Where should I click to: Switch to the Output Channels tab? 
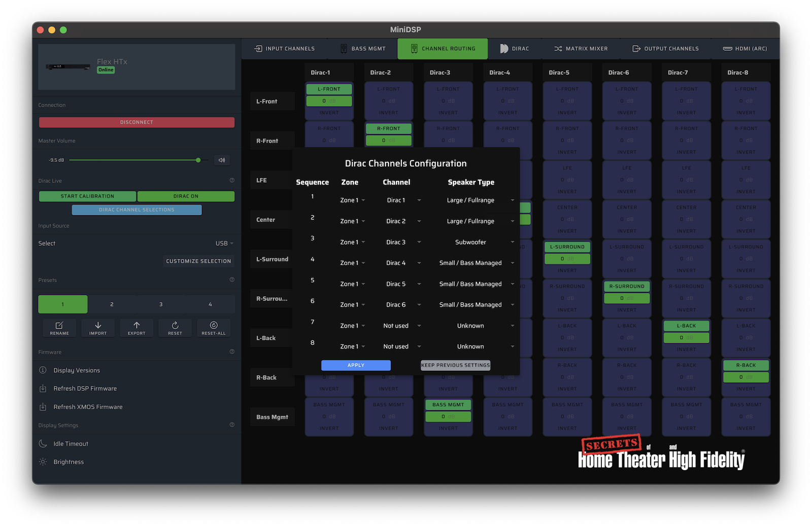665,49
